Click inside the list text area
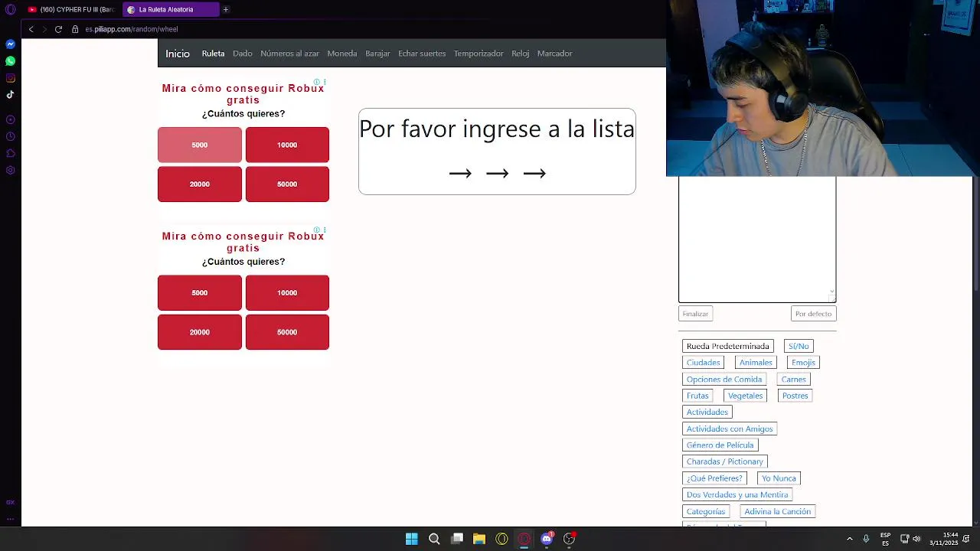The width and height of the screenshot is (980, 551). point(757,240)
